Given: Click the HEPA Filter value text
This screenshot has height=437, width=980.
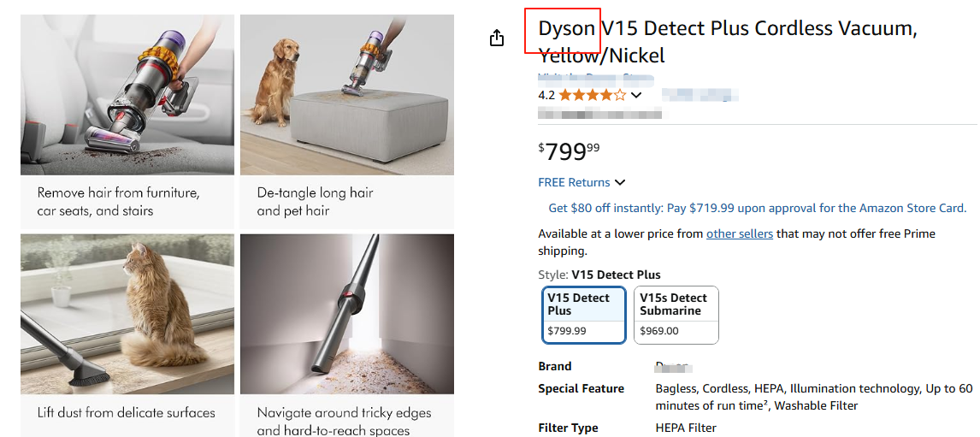Looking at the screenshot, I should (686, 428).
